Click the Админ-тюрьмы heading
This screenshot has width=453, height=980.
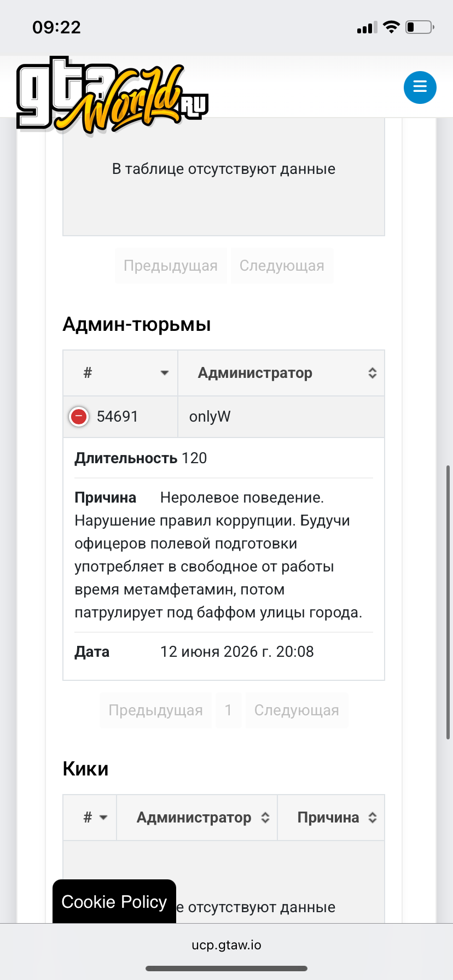coord(137,324)
